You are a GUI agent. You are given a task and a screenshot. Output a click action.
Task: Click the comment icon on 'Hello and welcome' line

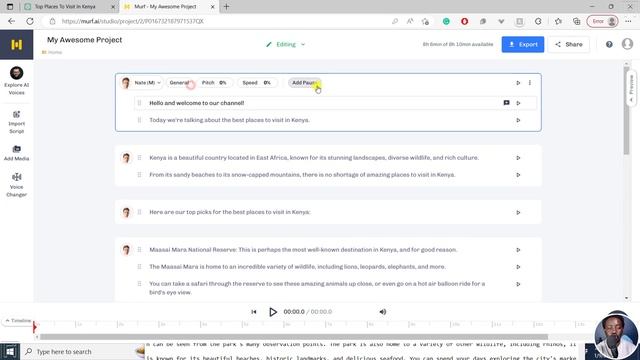[x=506, y=103]
